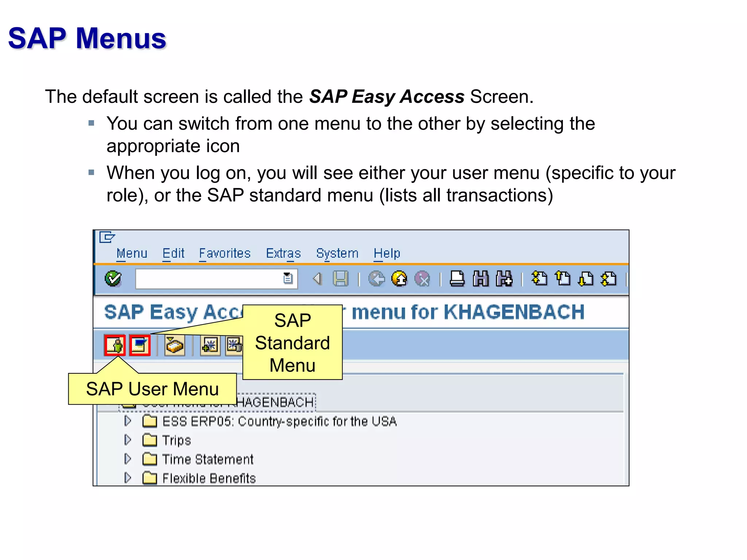This screenshot has height=560, width=747.
Task: Click the Save disk icon
Action: coord(341,279)
